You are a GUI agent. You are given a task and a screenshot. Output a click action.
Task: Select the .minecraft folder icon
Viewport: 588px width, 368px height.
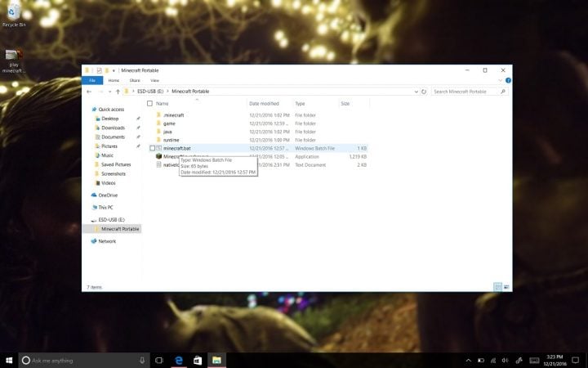click(x=158, y=115)
